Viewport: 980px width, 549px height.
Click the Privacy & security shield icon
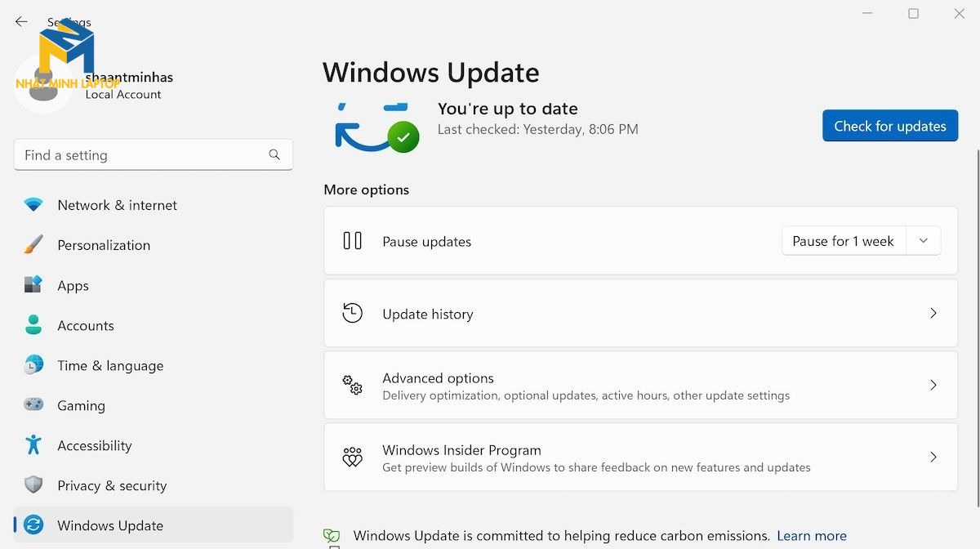tap(33, 485)
